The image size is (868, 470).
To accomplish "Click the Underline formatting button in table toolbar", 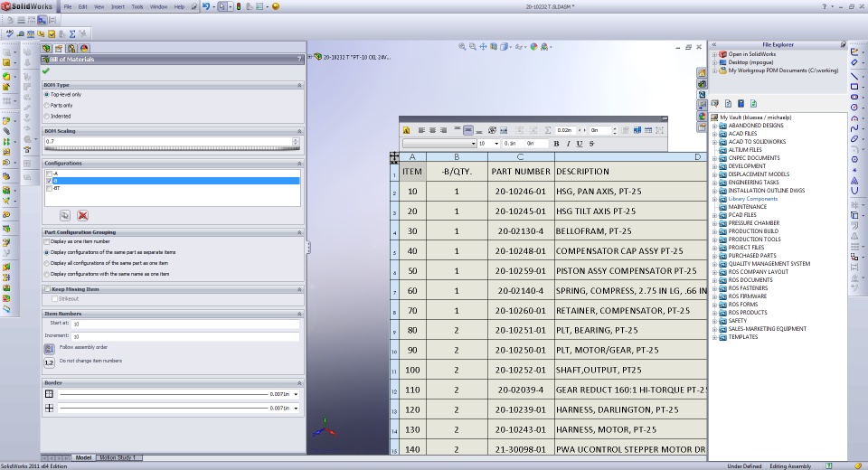I will pyautogui.click(x=580, y=144).
